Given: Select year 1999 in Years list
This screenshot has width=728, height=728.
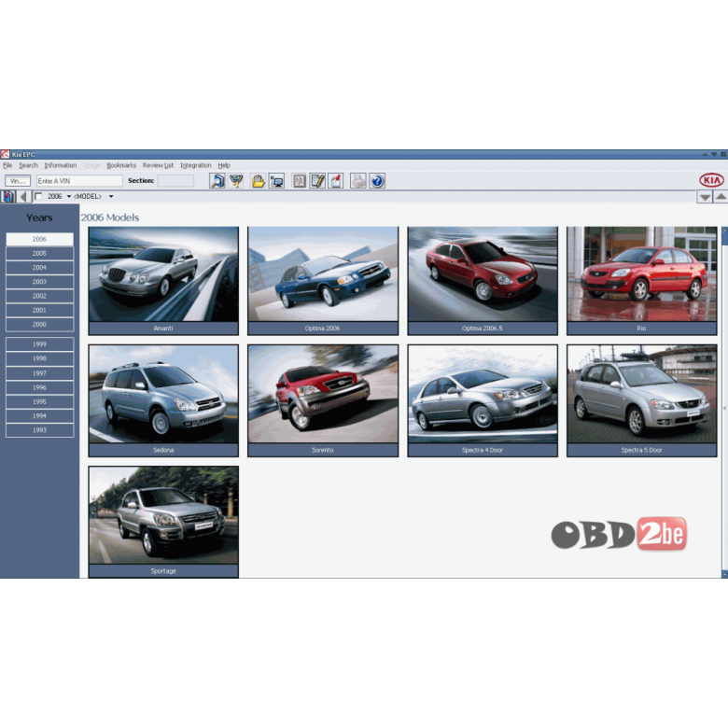Looking at the screenshot, I should (39, 344).
